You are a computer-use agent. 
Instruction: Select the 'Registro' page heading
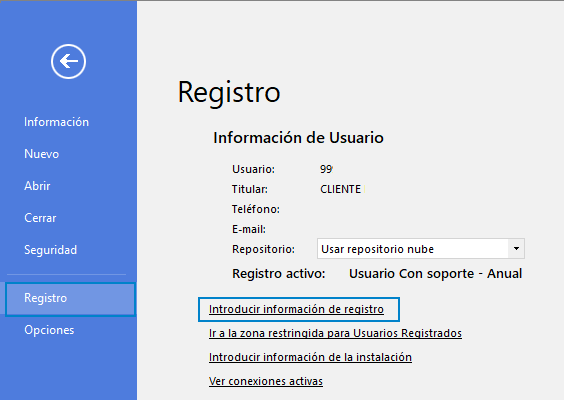pyautogui.click(x=229, y=93)
